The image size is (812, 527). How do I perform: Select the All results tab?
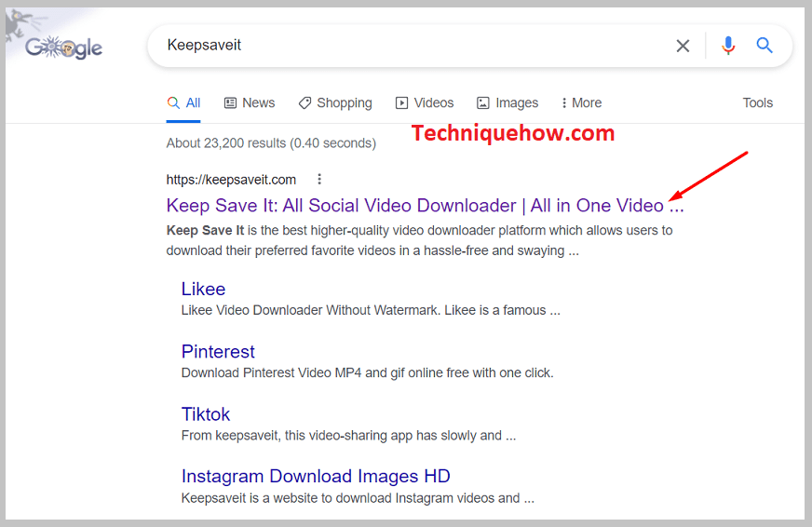pyautogui.click(x=183, y=103)
